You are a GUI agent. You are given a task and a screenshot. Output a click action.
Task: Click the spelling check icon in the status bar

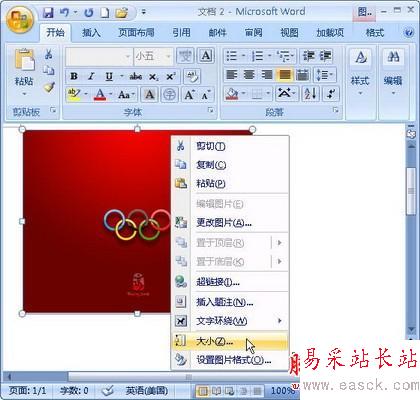pos(108,390)
